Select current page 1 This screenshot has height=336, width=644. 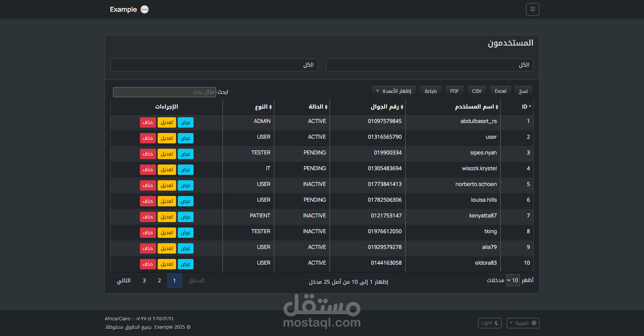pyautogui.click(x=174, y=281)
